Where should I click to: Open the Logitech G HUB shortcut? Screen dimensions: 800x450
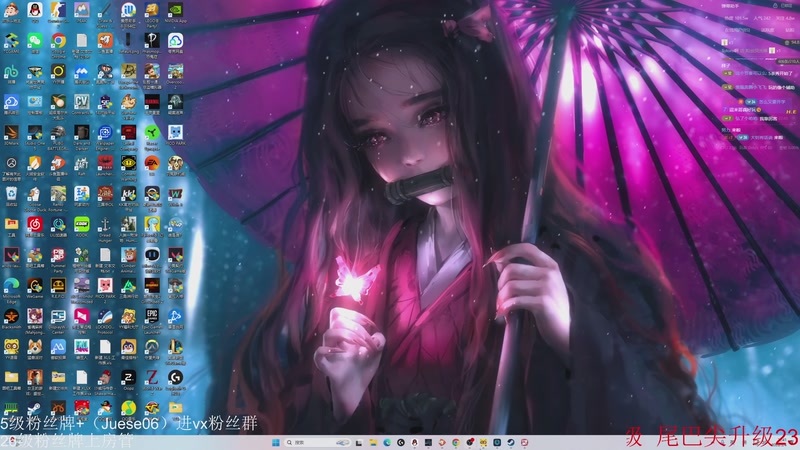(176, 378)
